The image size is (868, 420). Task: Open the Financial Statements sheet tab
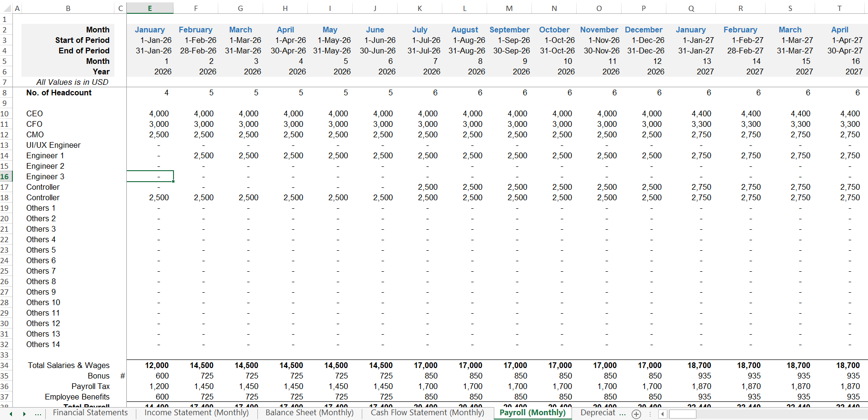[90, 413]
